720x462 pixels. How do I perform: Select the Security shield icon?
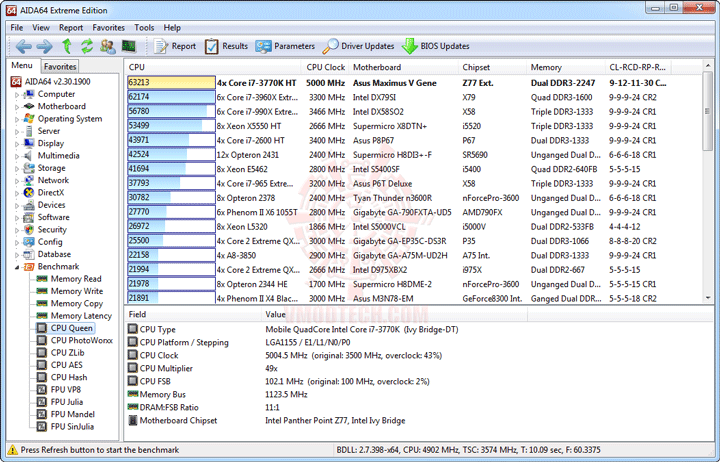[29, 230]
